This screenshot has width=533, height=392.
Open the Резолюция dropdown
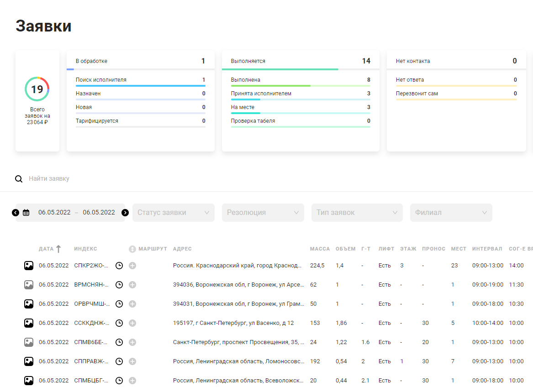(x=263, y=213)
